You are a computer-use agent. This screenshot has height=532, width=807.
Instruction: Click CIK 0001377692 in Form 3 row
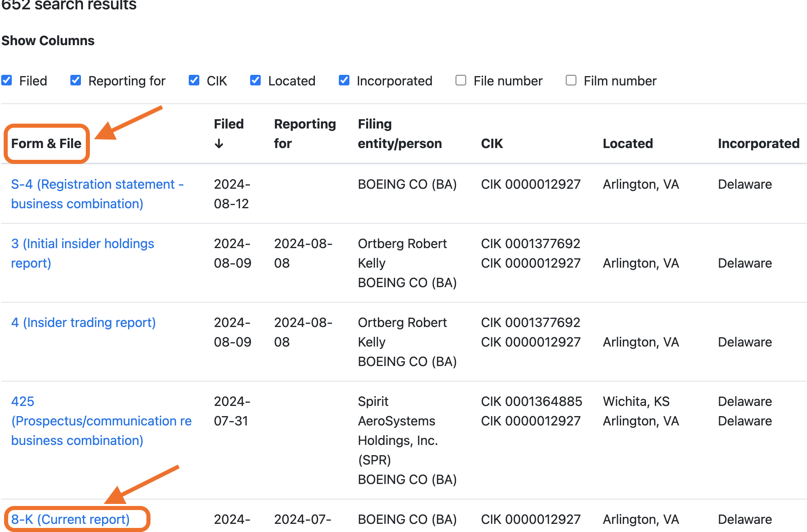click(x=530, y=244)
